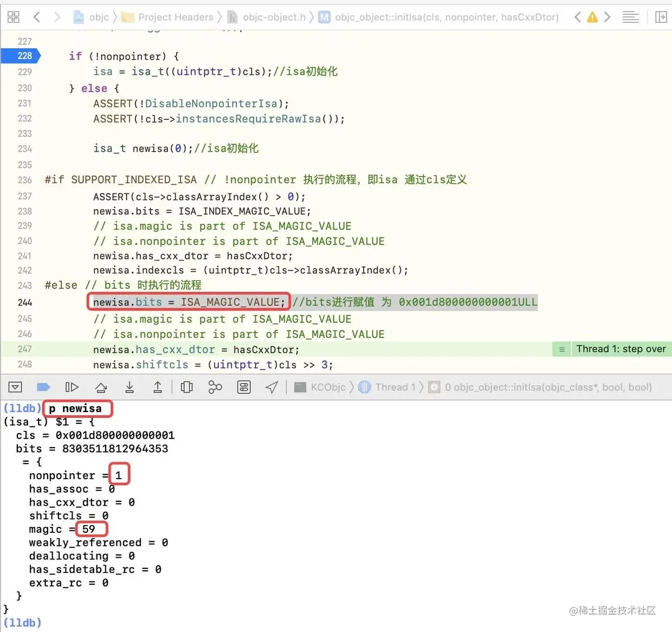The width and height of the screenshot is (672, 632).
Task: Click bits value 8303511812964353
Action: coord(115,449)
